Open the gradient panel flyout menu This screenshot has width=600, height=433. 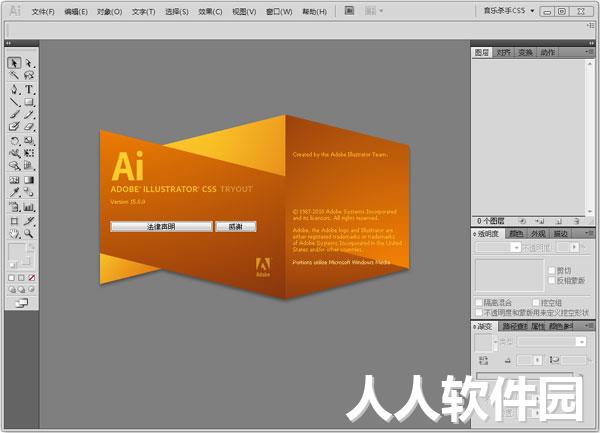pyautogui.click(x=589, y=326)
